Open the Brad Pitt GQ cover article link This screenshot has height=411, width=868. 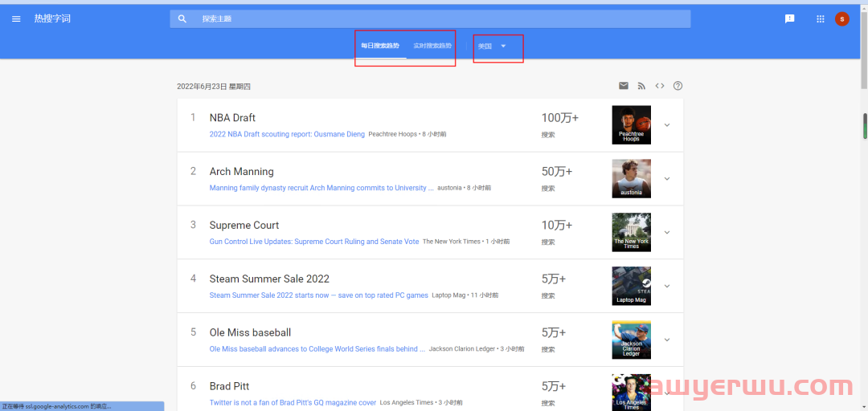point(293,403)
